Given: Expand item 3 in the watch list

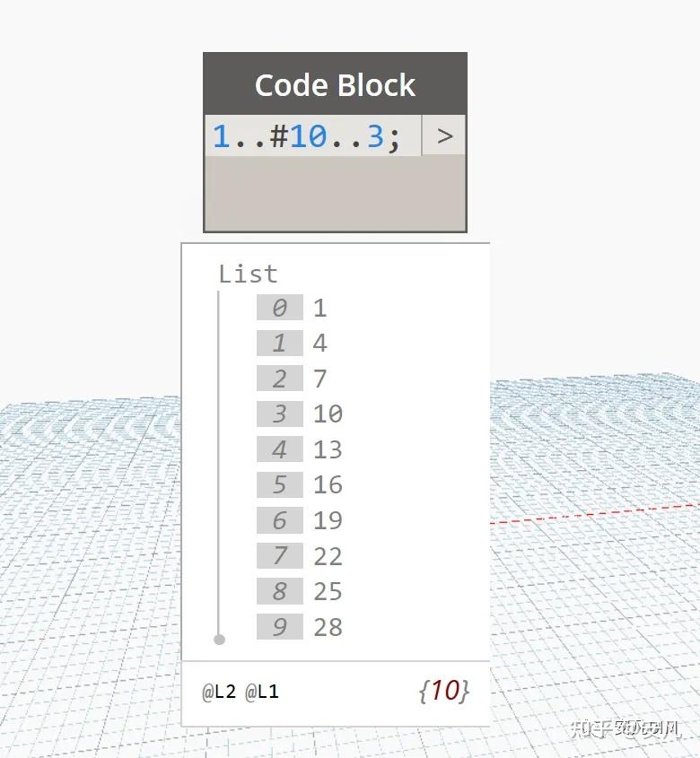Looking at the screenshot, I should pyautogui.click(x=279, y=414).
